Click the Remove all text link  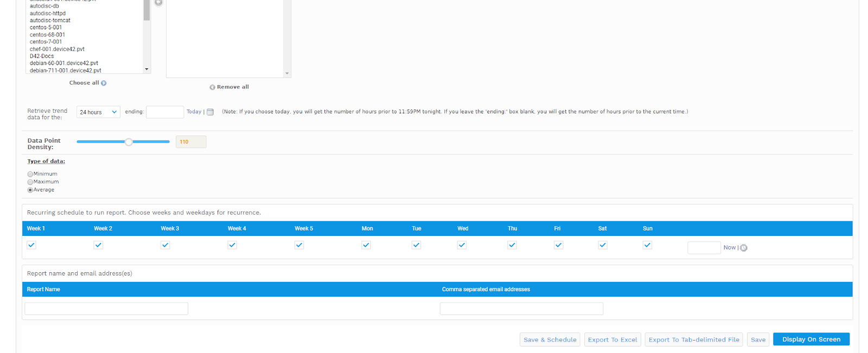coord(233,87)
